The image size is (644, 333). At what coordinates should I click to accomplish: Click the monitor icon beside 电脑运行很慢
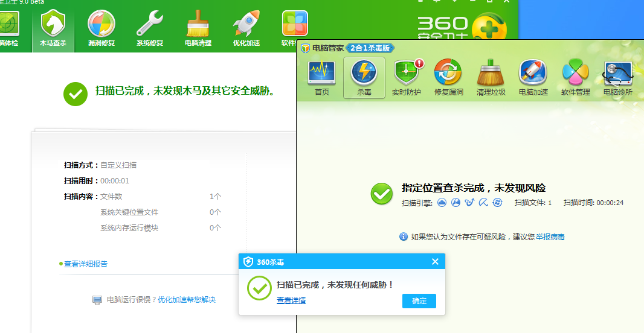97,300
